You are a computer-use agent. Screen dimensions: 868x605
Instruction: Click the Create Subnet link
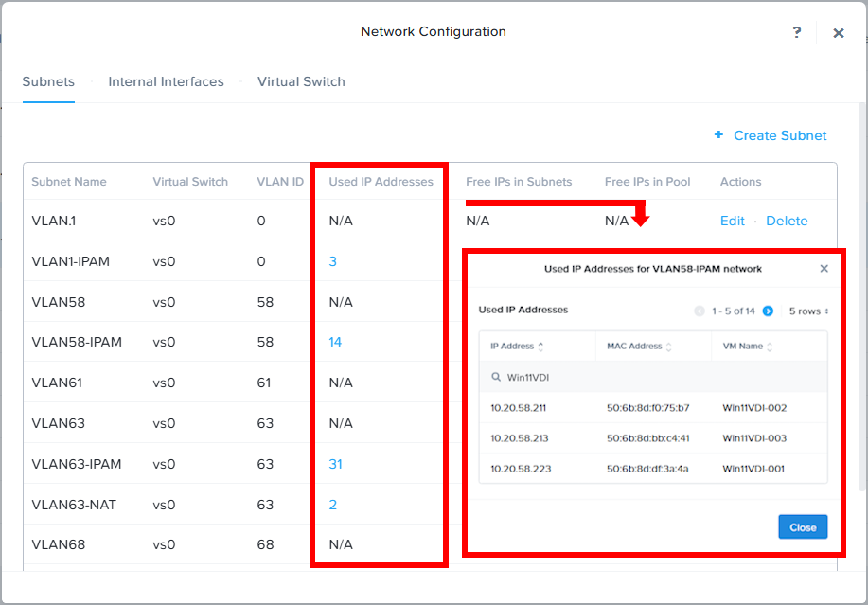pyautogui.click(x=780, y=135)
